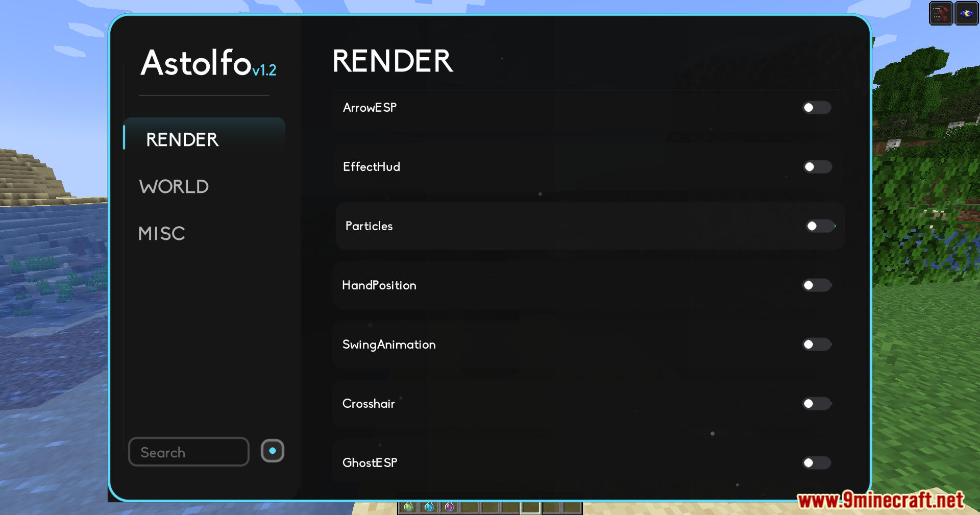Switch on SwingAnimation
The width and height of the screenshot is (980, 515).
[x=816, y=345]
